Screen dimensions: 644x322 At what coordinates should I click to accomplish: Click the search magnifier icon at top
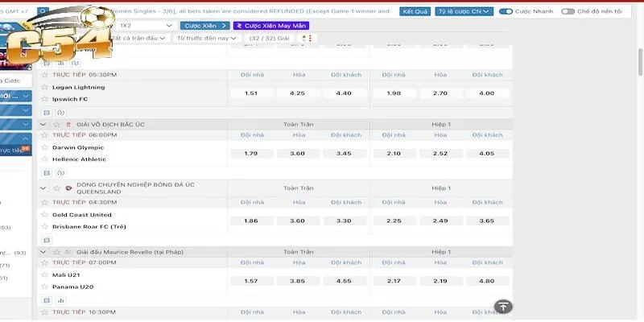pyautogui.click(x=42, y=12)
